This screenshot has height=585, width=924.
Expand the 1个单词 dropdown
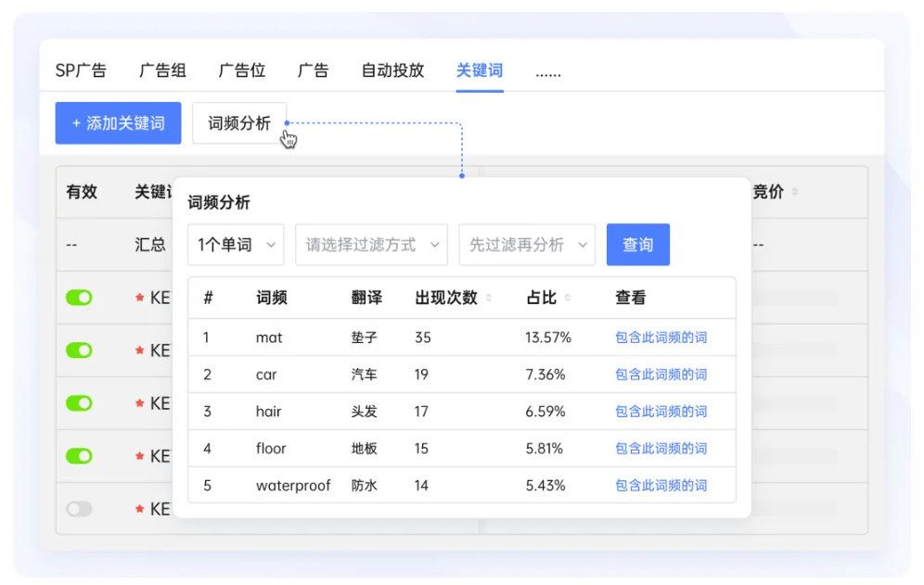click(236, 245)
